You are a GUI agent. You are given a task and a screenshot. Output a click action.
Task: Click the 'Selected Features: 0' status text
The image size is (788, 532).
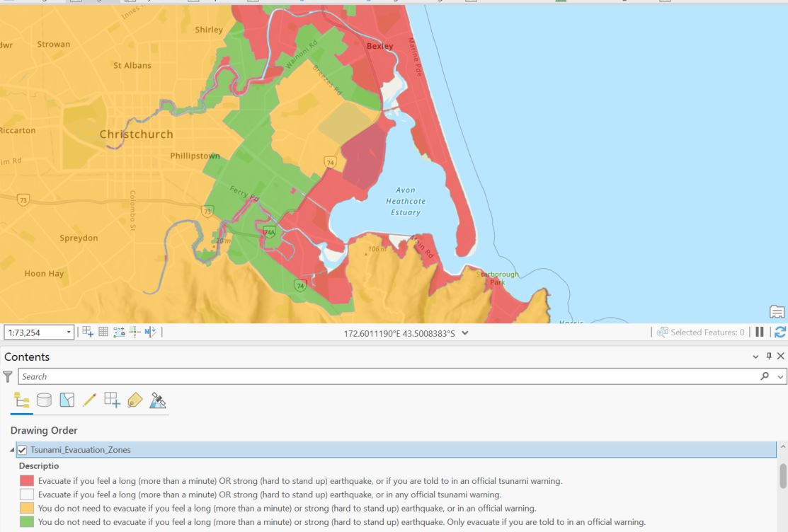[x=707, y=332]
